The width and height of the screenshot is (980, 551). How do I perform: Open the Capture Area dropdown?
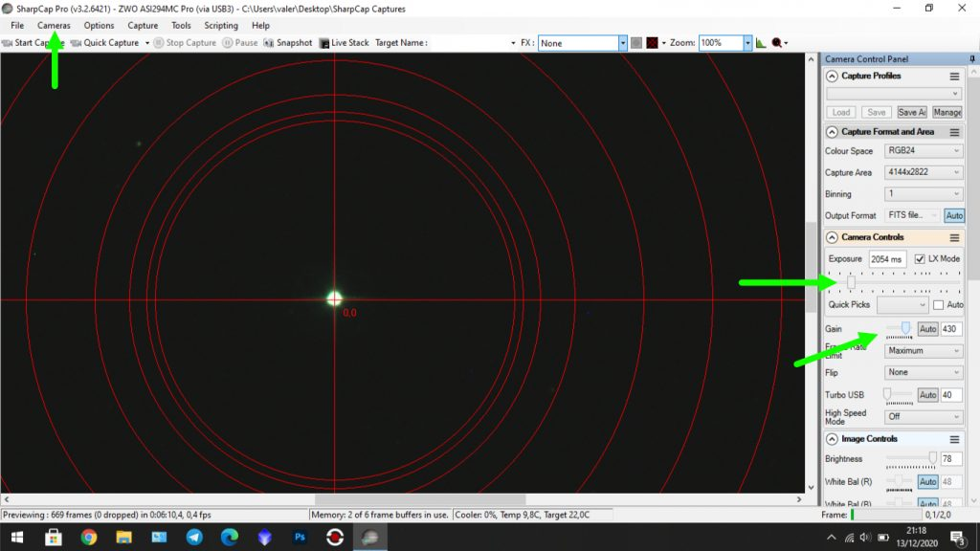924,172
